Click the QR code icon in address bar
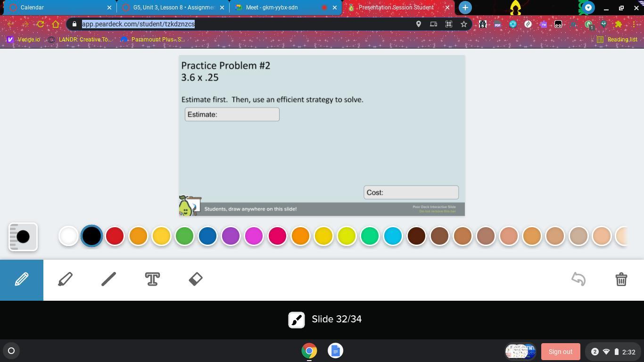The height and width of the screenshot is (362, 644). coord(449,24)
